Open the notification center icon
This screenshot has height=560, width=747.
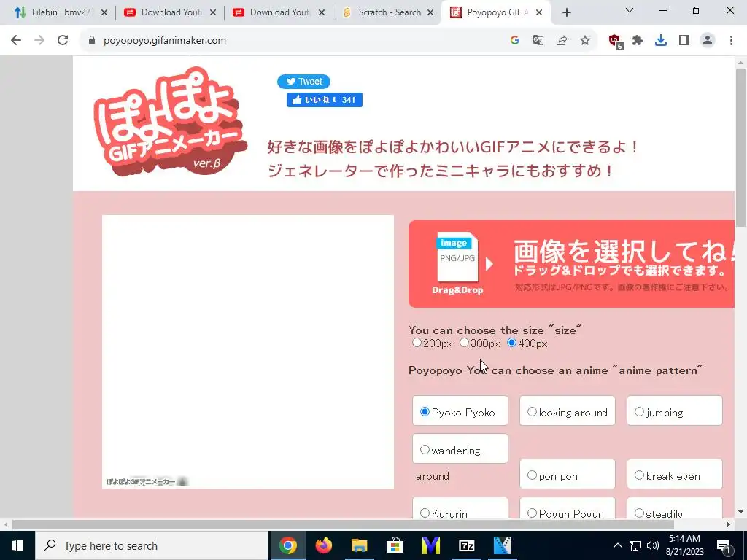pyautogui.click(x=724, y=545)
